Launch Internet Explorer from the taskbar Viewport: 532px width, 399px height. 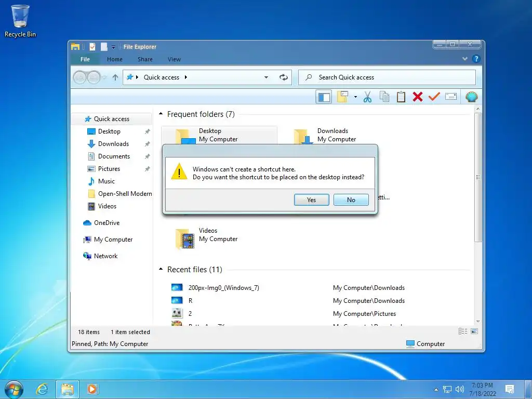pyautogui.click(x=42, y=389)
